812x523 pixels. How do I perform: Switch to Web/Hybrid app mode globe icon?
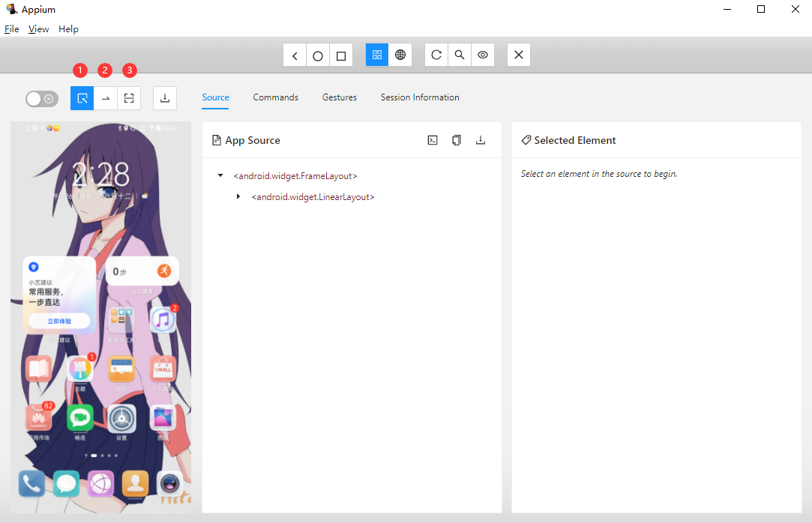point(400,55)
